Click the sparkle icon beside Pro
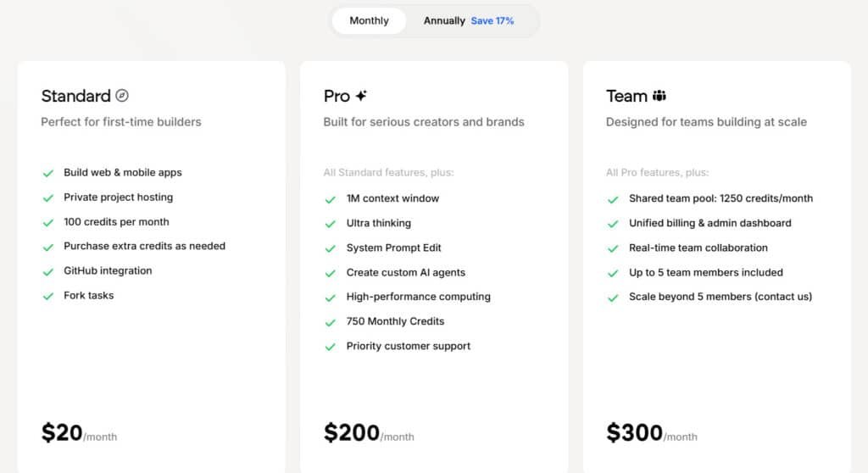 pos(361,96)
